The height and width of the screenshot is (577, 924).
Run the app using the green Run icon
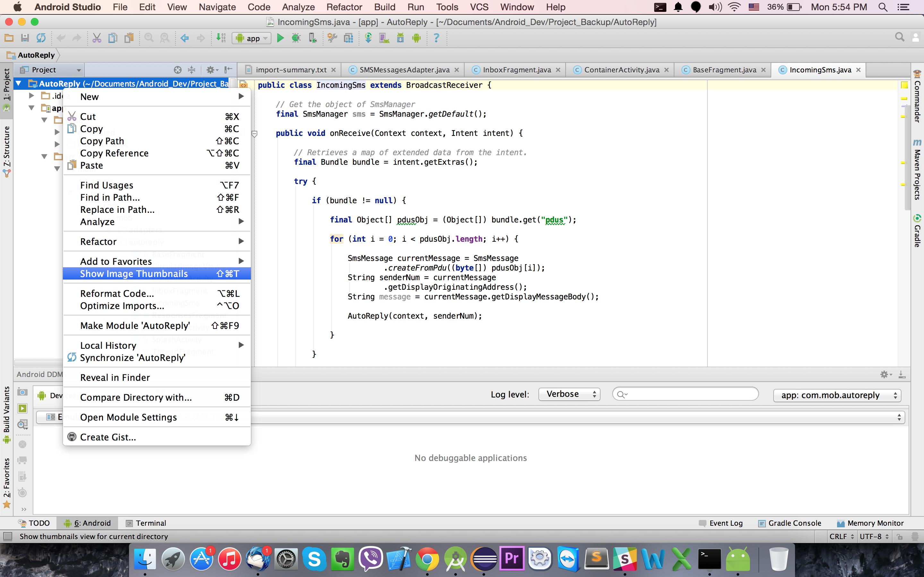(281, 38)
